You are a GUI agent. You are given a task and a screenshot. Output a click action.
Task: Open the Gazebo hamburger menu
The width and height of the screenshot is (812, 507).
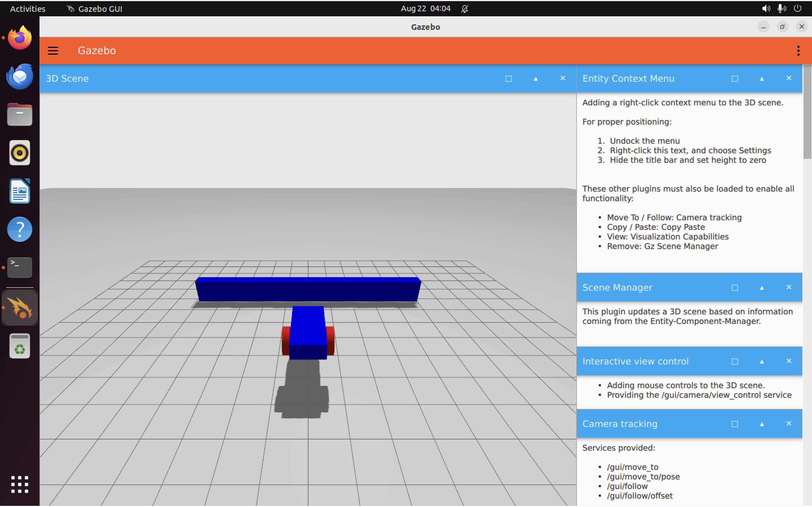(53, 51)
